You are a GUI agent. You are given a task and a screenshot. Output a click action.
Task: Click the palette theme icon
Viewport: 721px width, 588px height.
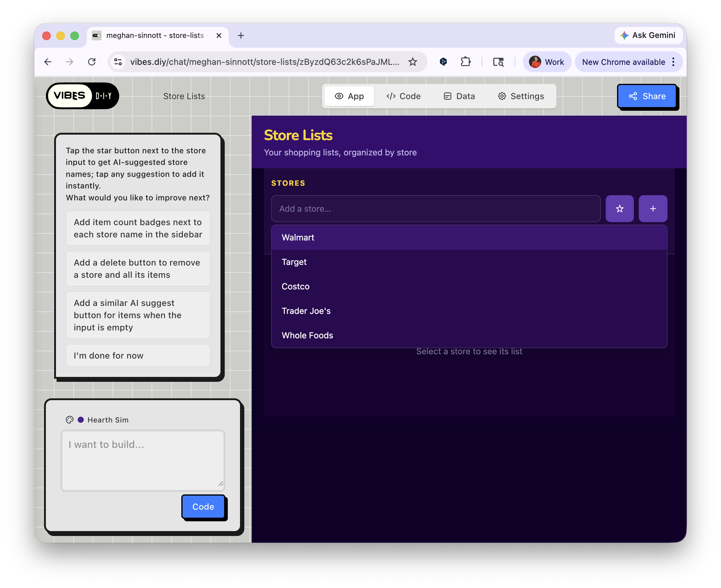click(x=69, y=420)
